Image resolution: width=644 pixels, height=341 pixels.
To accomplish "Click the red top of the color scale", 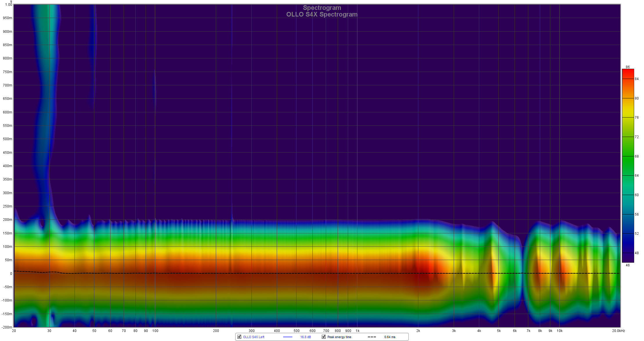I will point(628,73).
